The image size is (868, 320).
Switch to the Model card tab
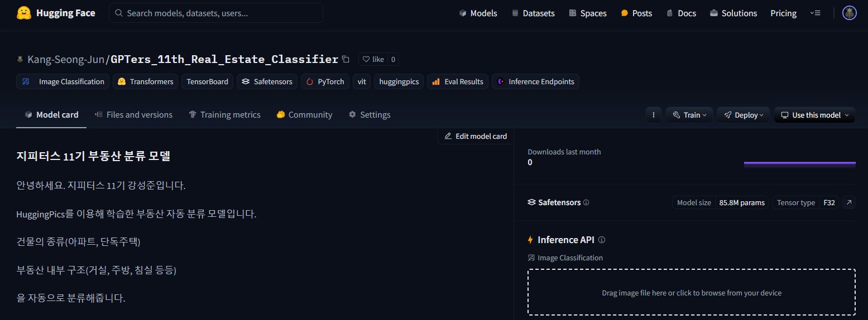tap(51, 114)
